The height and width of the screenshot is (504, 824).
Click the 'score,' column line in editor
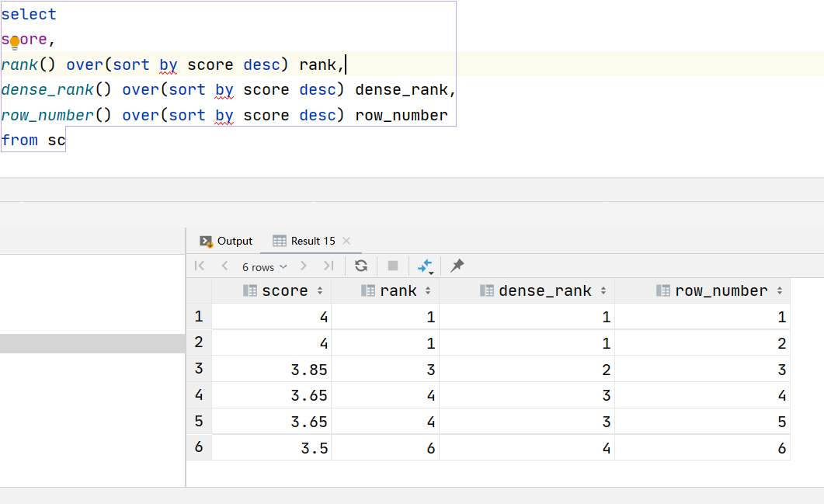tap(28, 40)
